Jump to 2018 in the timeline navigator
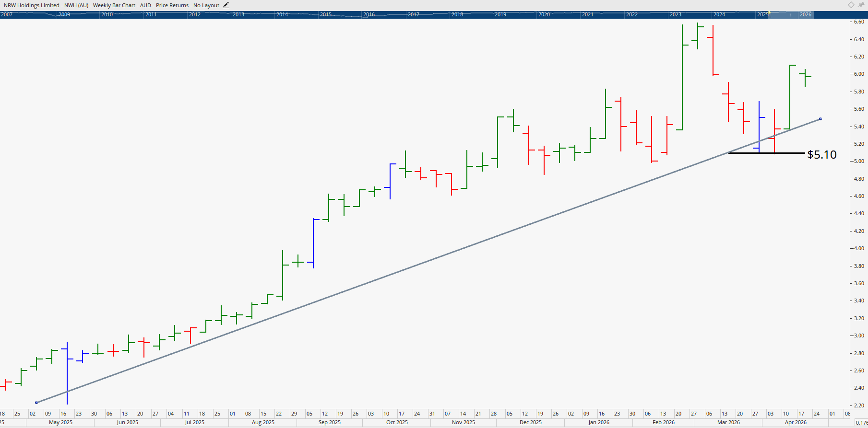This screenshot has height=428, width=868. pos(457,14)
